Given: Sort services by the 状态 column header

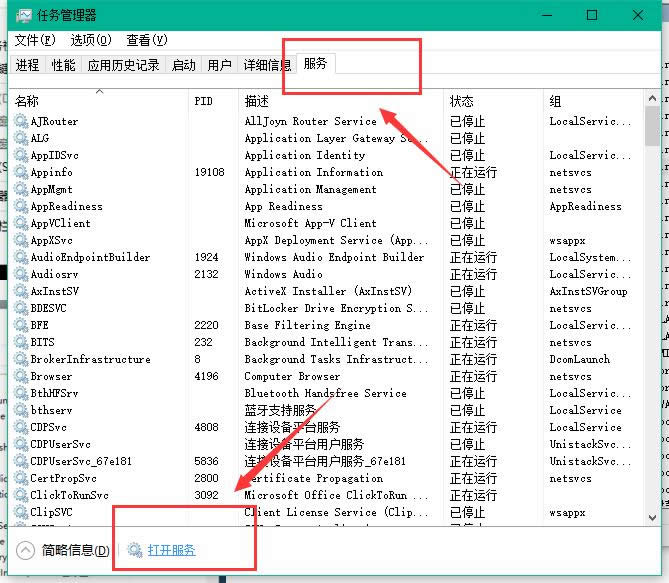Looking at the screenshot, I should click(x=462, y=101).
